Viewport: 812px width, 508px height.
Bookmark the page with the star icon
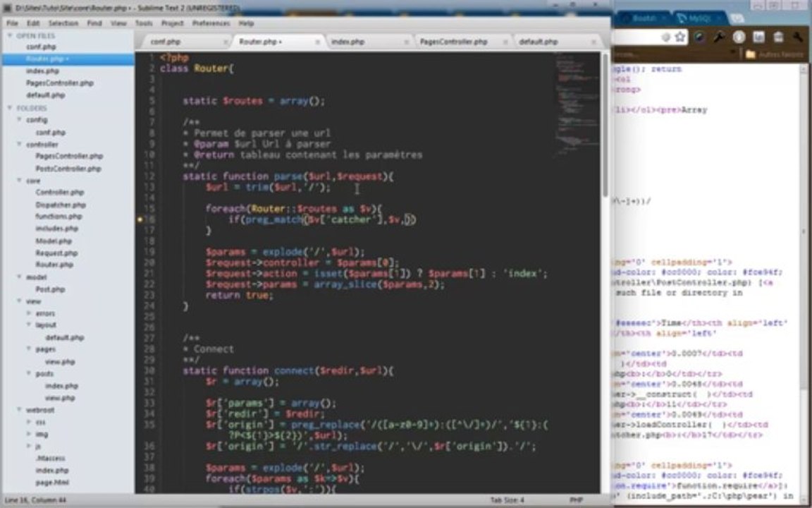coord(680,37)
